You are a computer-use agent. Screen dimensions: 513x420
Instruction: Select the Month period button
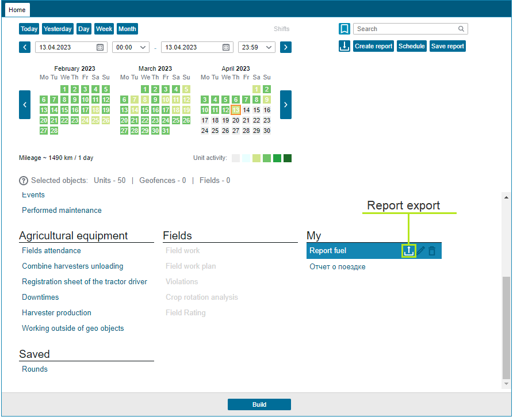pyautogui.click(x=127, y=29)
